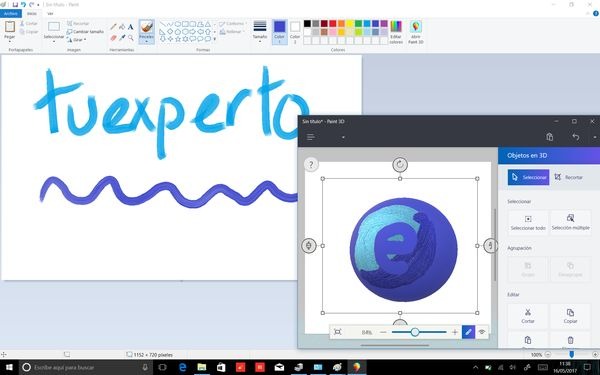This screenshot has width=600, height=375.
Task: Open the Paint 3D hamburger menu
Action: (310, 137)
